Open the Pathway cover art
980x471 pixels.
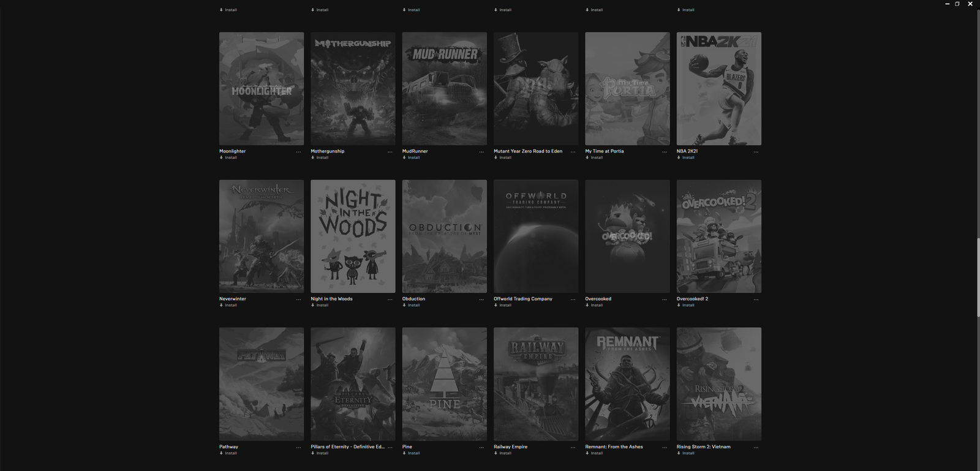coord(262,384)
